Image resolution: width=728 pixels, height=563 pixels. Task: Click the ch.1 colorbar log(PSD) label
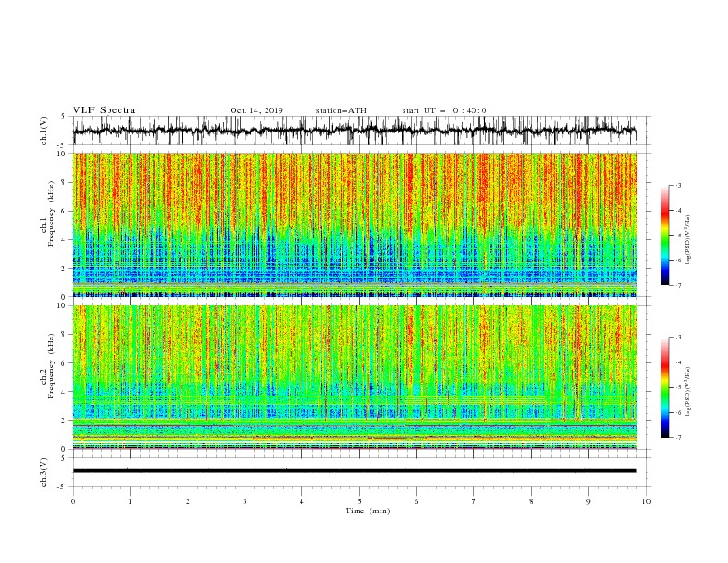tap(688, 240)
